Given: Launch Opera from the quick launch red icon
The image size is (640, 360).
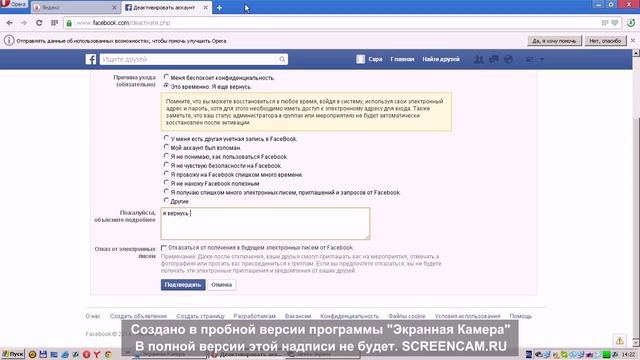Looking at the screenshot, I should 86,354.
